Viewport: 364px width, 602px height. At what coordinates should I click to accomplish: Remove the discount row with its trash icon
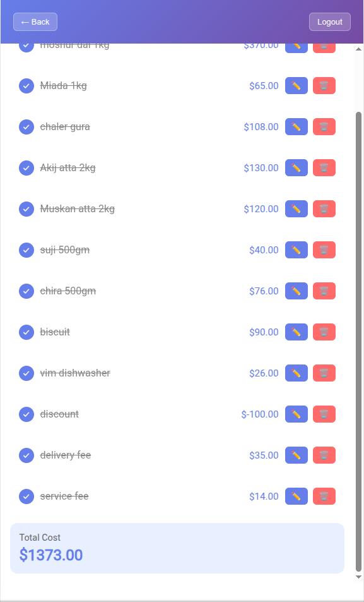pyautogui.click(x=324, y=414)
